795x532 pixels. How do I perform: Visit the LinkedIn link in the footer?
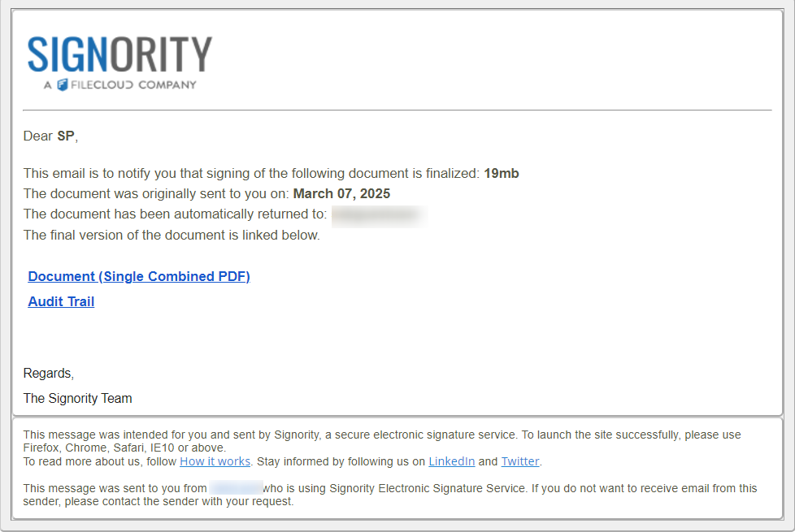451,461
